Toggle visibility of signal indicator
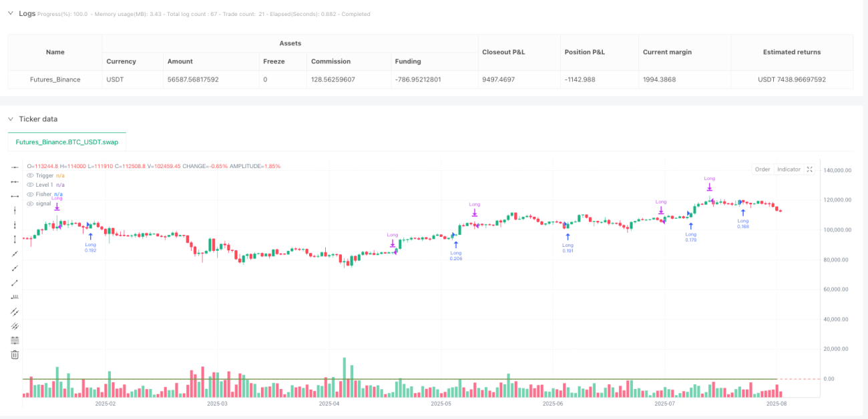The image size is (868, 419). 29,203
